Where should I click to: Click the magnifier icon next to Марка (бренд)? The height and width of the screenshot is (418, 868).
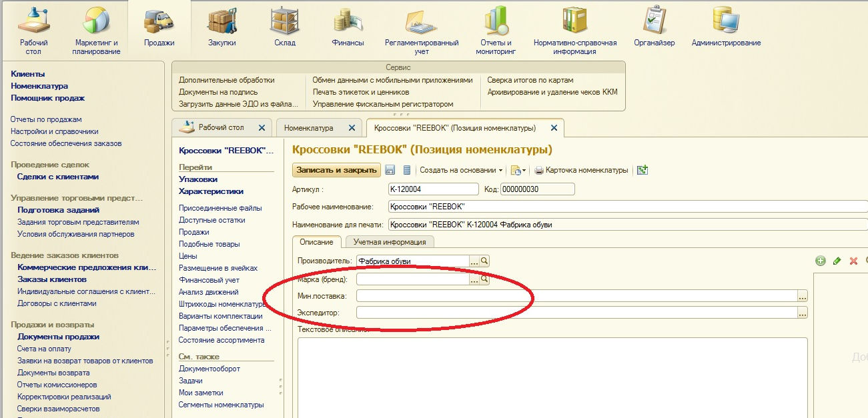click(485, 279)
